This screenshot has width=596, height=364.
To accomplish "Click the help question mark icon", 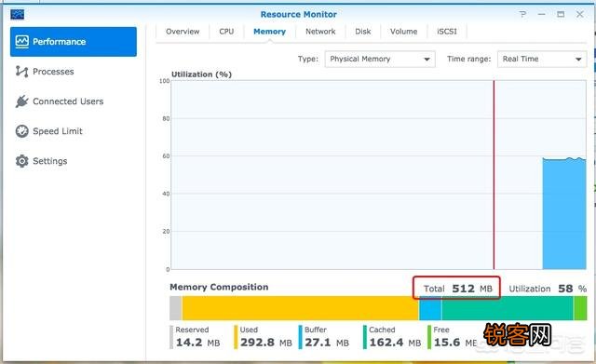I will [523, 15].
